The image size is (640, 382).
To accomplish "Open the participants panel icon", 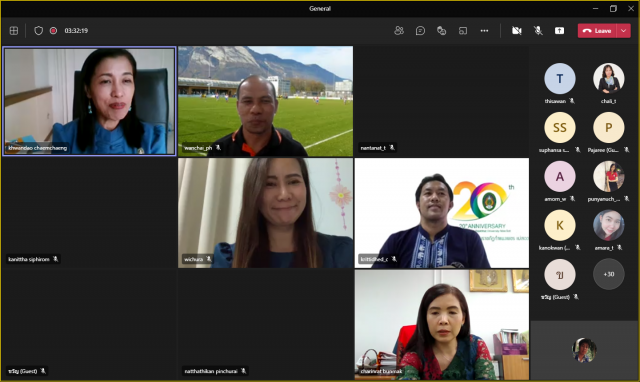I will 399,31.
